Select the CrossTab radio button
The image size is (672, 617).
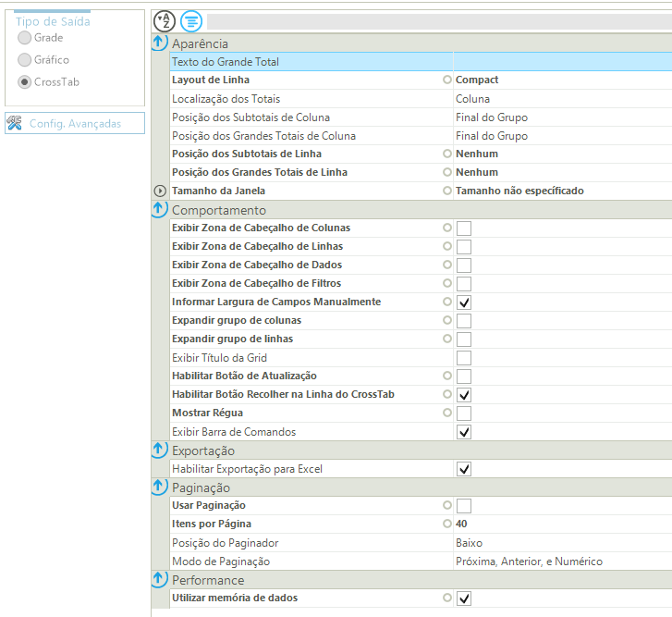pos(24,82)
